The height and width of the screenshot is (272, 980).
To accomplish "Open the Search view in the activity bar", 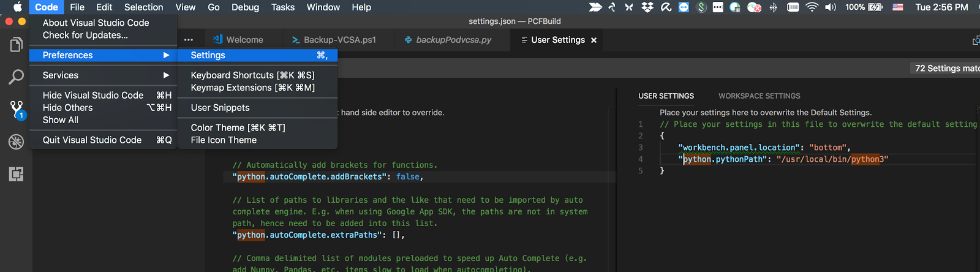I will point(17,77).
